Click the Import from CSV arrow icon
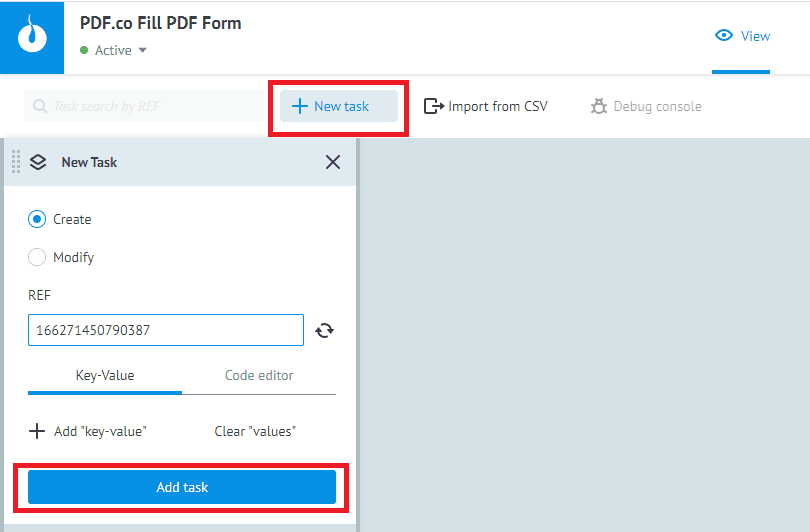810x532 pixels. click(x=433, y=106)
